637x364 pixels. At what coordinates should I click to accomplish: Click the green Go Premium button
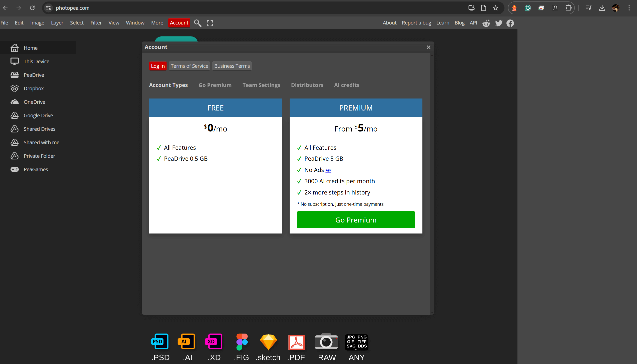coord(356,220)
